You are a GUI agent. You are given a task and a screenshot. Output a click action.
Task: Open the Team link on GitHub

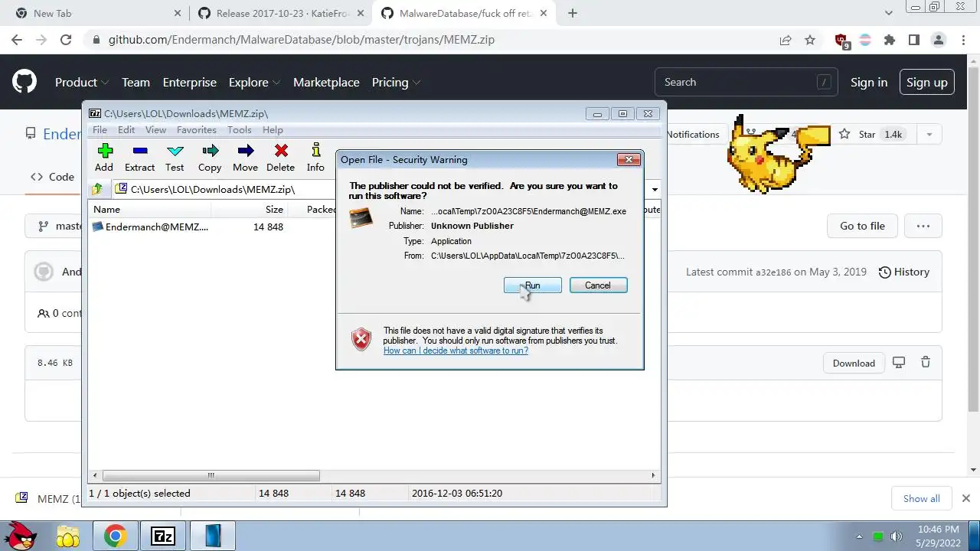pyautogui.click(x=136, y=83)
